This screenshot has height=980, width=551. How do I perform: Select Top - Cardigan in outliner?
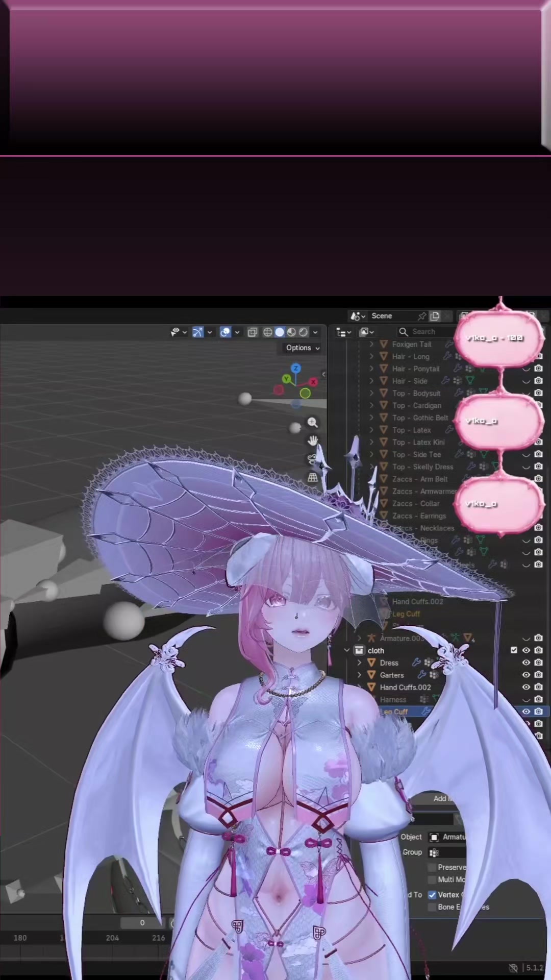pyautogui.click(x=417, y=405)
